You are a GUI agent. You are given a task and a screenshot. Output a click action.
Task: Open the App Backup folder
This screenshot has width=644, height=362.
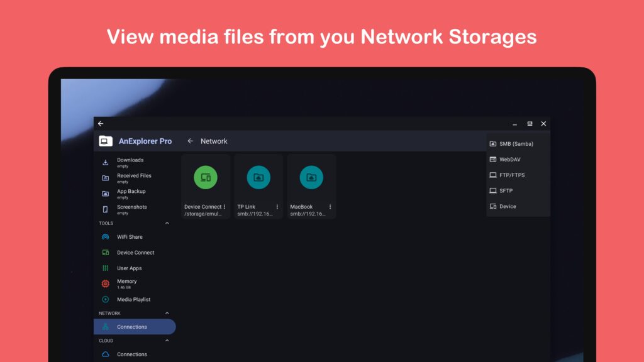105,194
